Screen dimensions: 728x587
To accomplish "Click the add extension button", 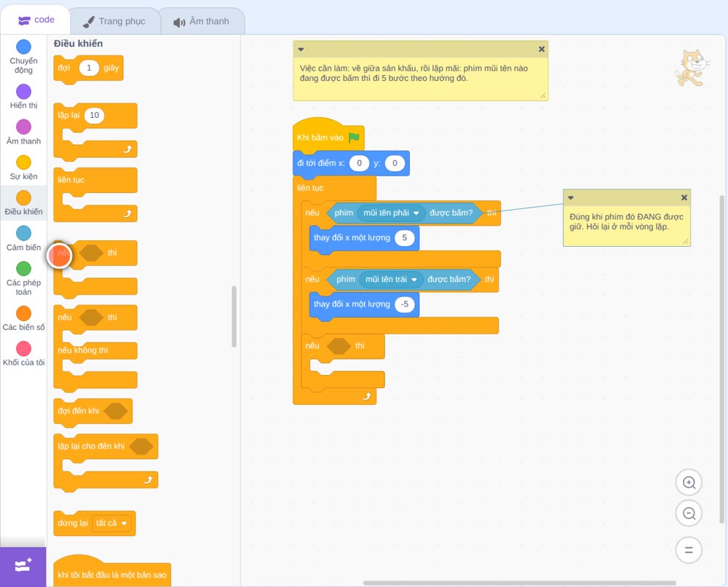I will tap(23, 567).
